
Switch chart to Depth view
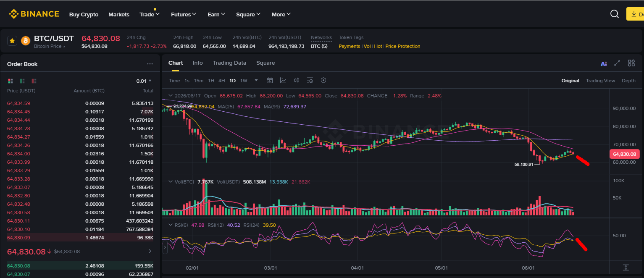628,81
